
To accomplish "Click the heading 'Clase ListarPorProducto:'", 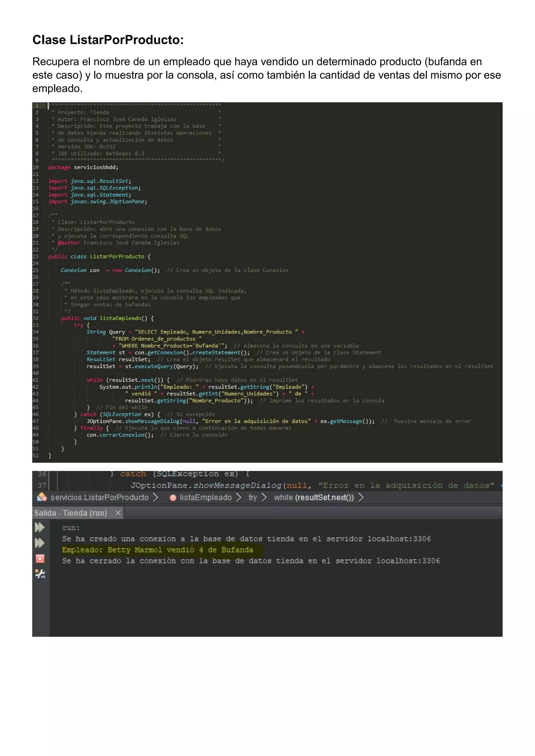I will click(x=108, y=40).
